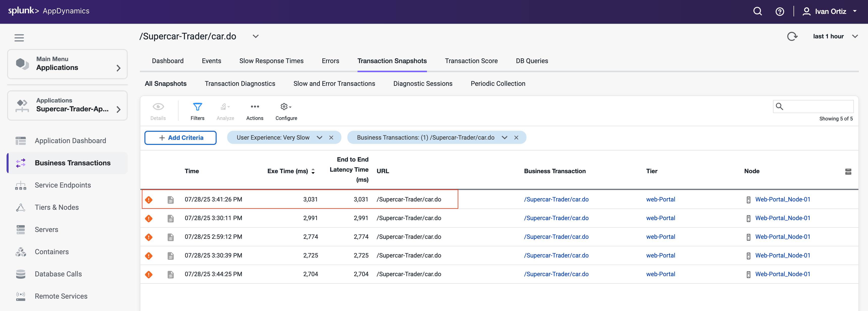The height and width of the screenshot is (311, 868).
Task: Click the table column chooser icon
Action: click(848, 171)
